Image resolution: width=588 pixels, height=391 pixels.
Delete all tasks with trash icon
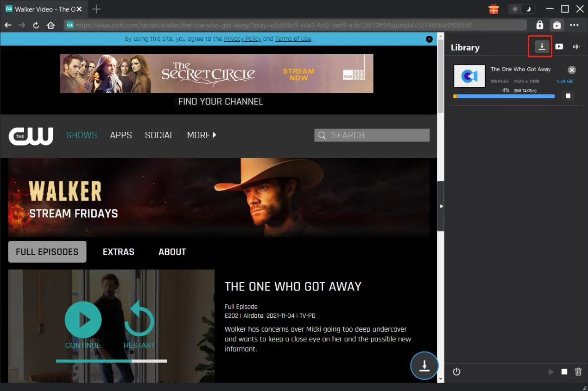tap(578, 372)
